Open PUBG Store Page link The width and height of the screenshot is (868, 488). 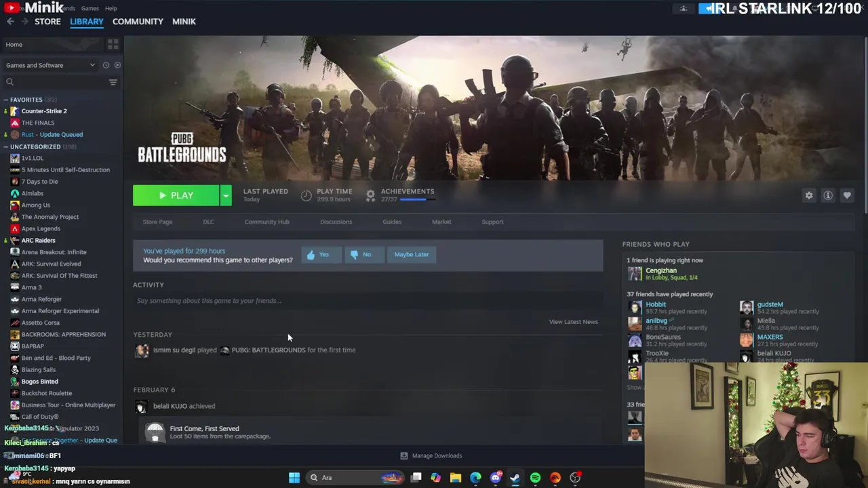point(157,222)
